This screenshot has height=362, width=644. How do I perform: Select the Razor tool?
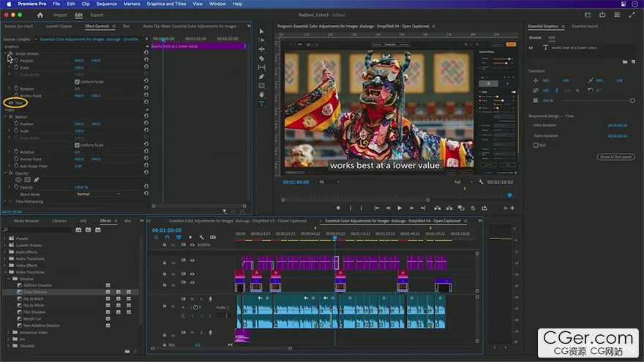(262, 59)
